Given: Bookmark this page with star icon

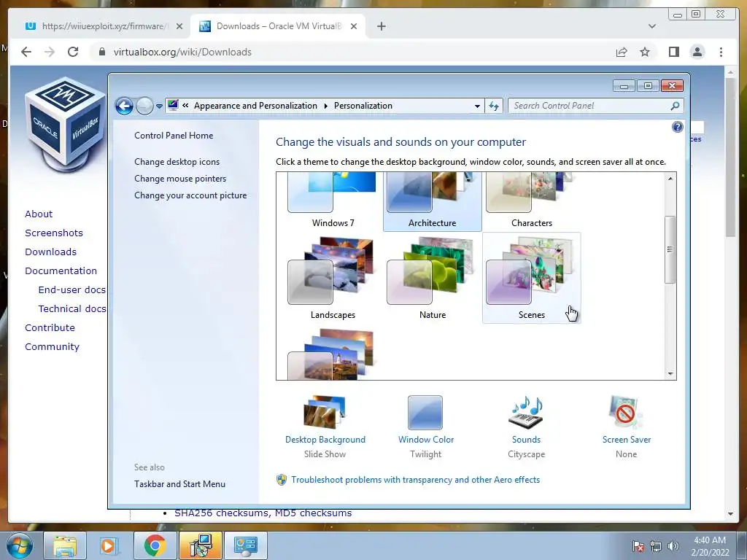Looking at the screenshot, I should coord(645,52).
